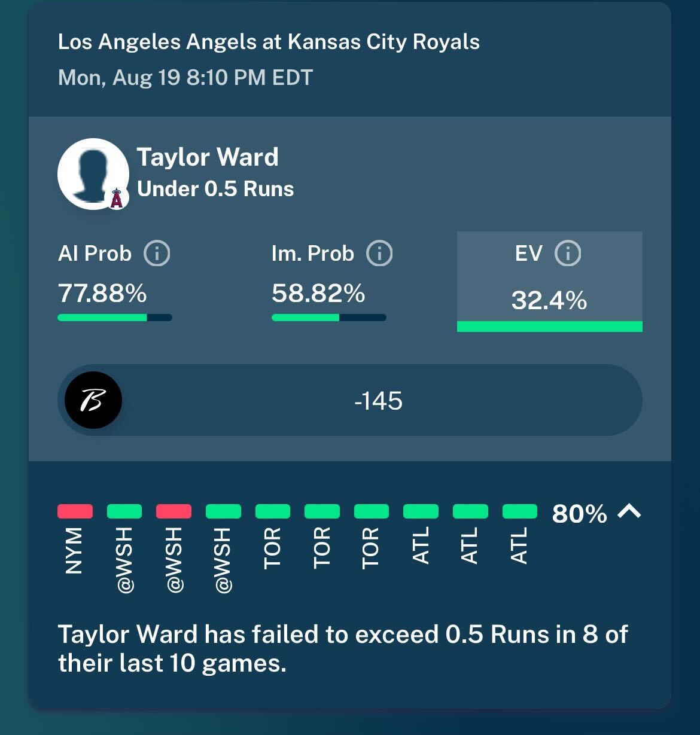This screenshot has width=700, height=735.
Task: Select the Angels team logo badge
Action: (117, 198)
